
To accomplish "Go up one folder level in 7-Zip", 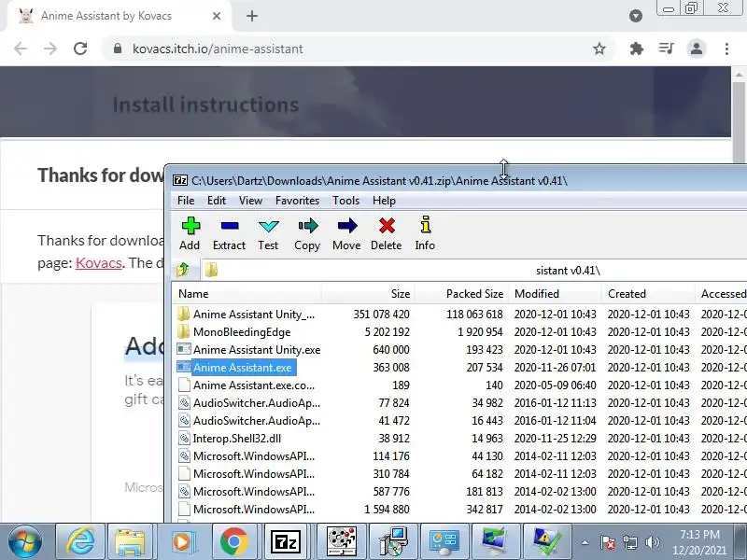I will 183,270.
